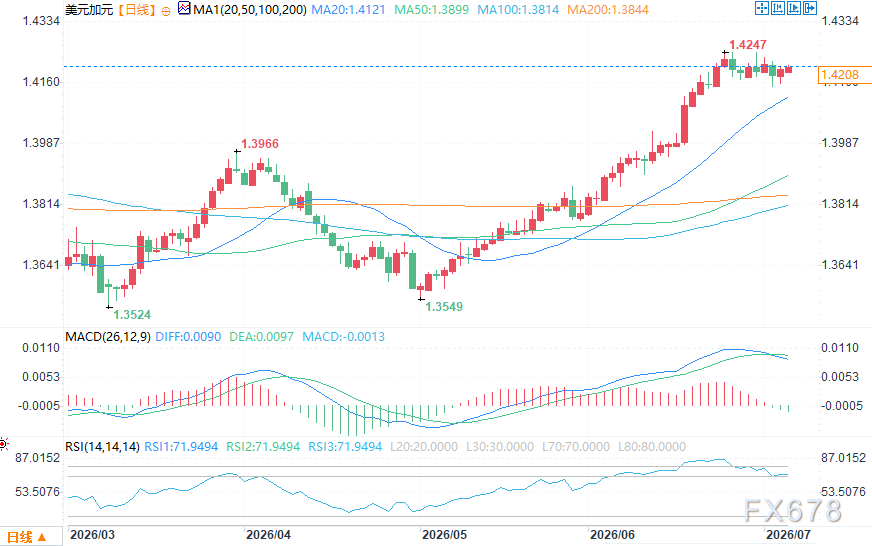Image resolution: width=872 pixels, height=546 pixels.
Task: Click the 1.4208 current price tag
Action: tap(840, 75)
